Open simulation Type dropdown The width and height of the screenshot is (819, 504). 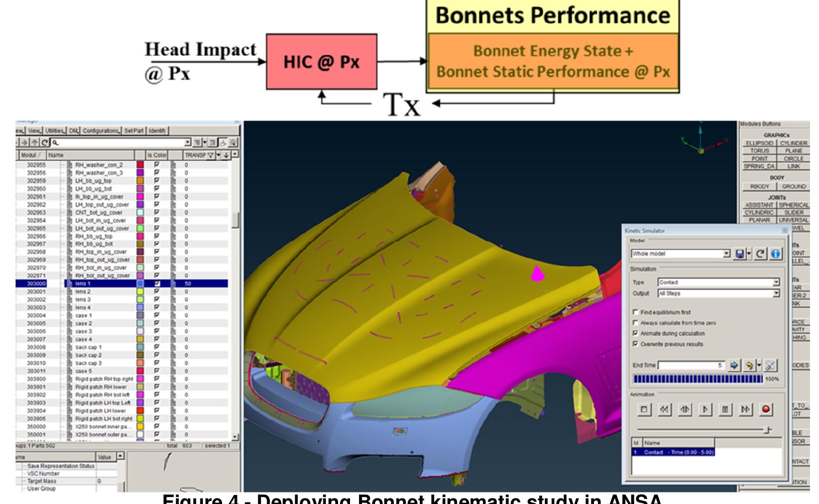pyautogui.click(x=776, y=283)
